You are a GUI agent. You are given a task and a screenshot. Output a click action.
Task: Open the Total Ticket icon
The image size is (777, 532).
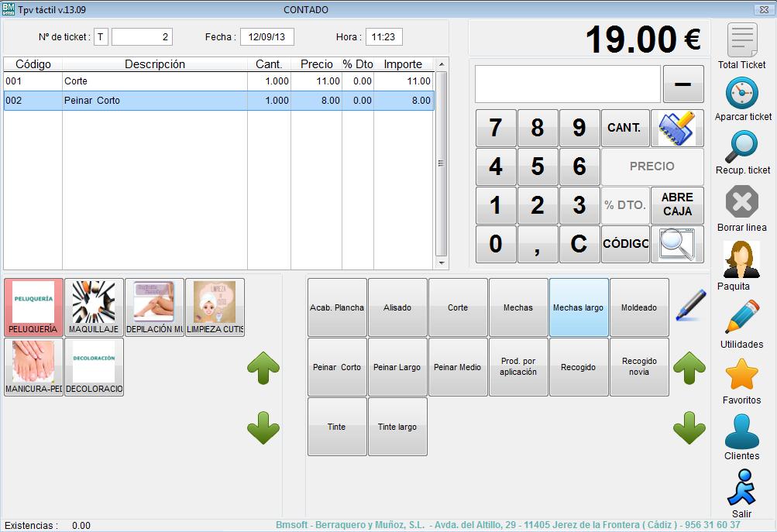(x=741, y=40)
